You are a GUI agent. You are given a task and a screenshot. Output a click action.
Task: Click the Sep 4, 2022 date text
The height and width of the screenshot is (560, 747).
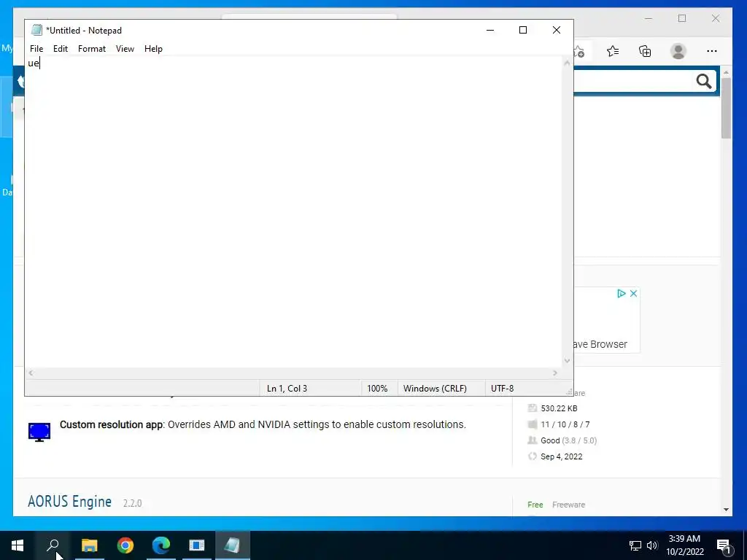(x=561, y=456)
